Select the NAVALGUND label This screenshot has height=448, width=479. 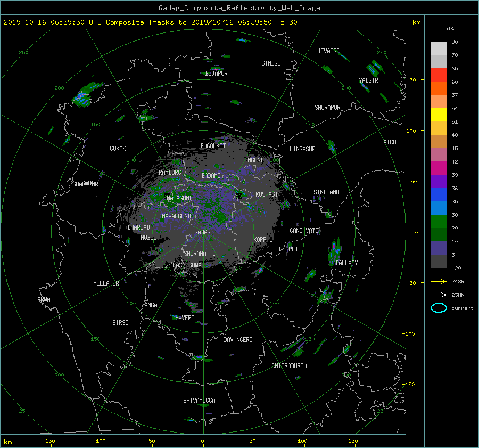pos(176,216)
